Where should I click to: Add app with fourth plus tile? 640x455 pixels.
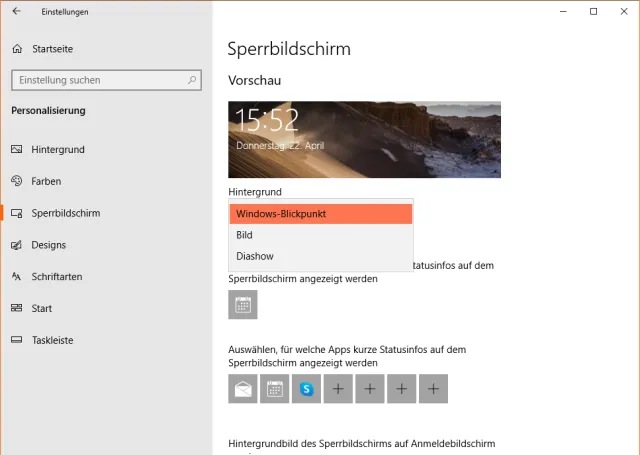tap(433, 389)
